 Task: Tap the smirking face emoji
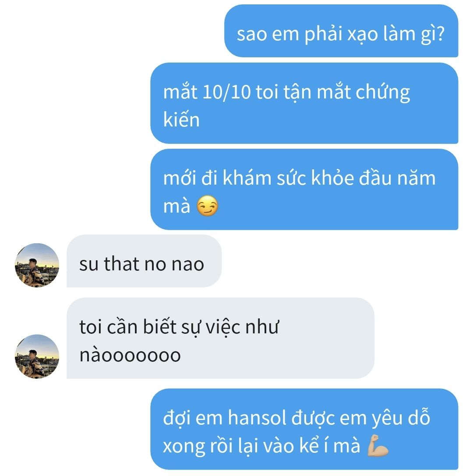coord(207,206)
